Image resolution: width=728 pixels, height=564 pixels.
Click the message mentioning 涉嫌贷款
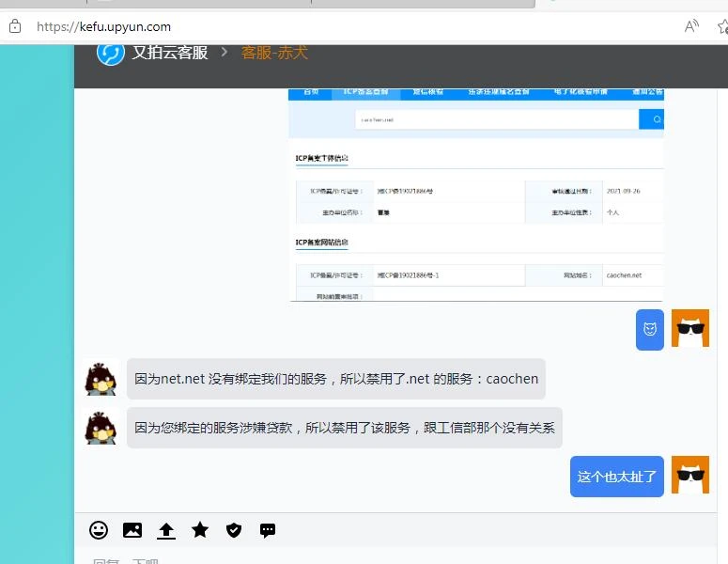(344, 428)
